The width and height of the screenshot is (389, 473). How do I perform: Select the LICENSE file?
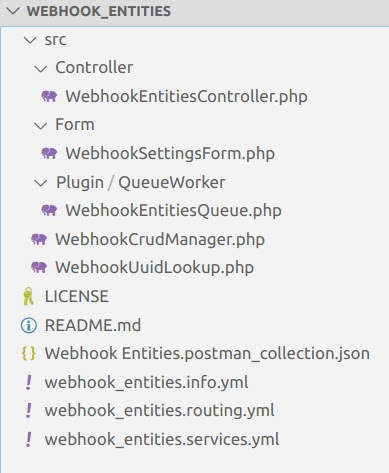[x=77, y=296]
